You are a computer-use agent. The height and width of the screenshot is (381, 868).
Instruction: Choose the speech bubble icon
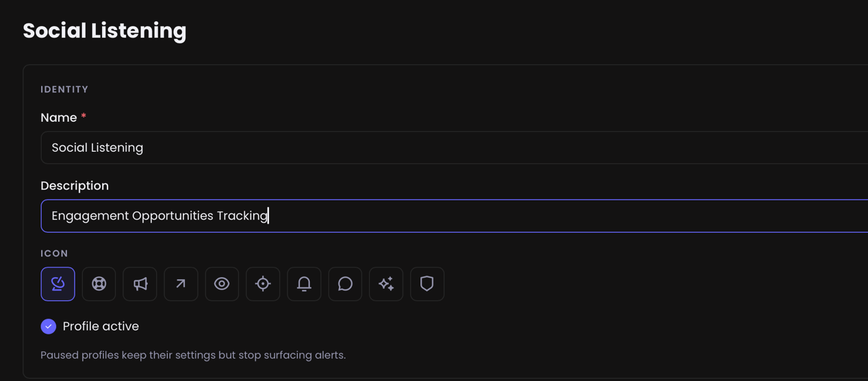click(x=345, y=284)
